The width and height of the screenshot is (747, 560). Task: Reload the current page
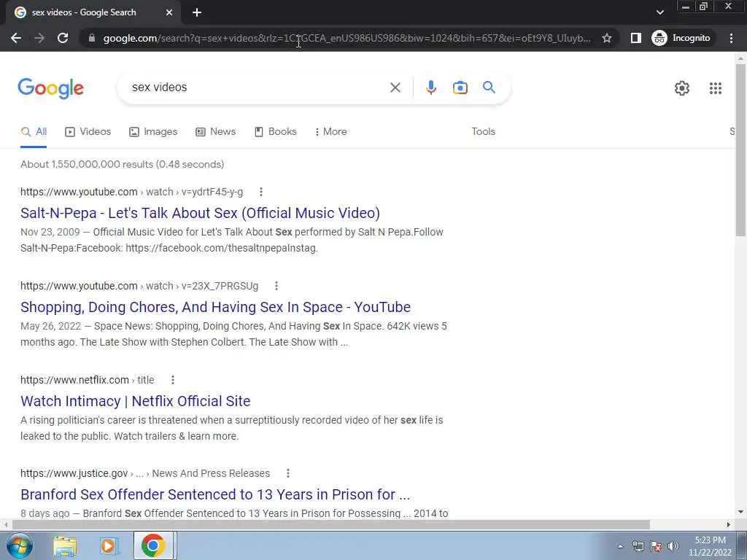coord(63,38)
